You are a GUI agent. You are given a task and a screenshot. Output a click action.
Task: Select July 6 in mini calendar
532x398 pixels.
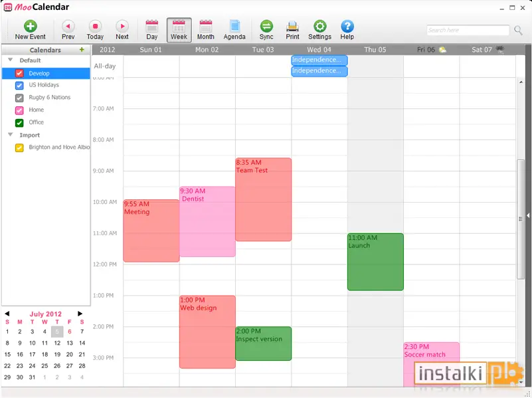click(70, 332)
